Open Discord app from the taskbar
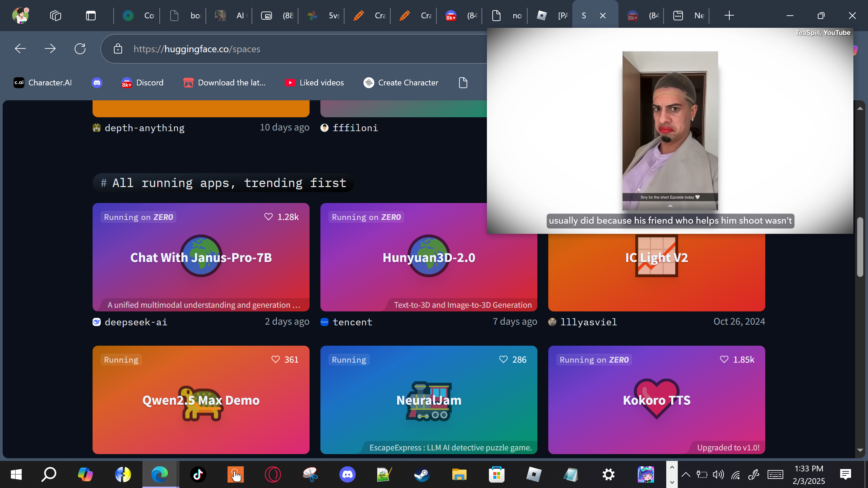 point(347,474)
